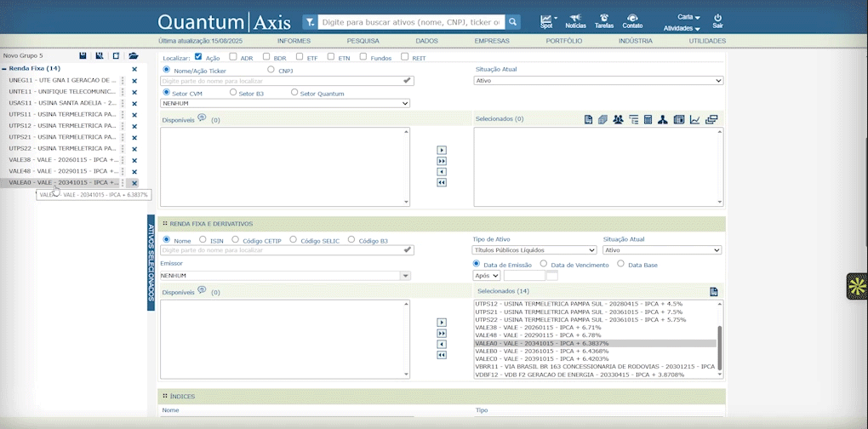Select Código CETIP radio button
This screenshot has width=868, height=429.
pyautogui.click(x=235, y=240)
